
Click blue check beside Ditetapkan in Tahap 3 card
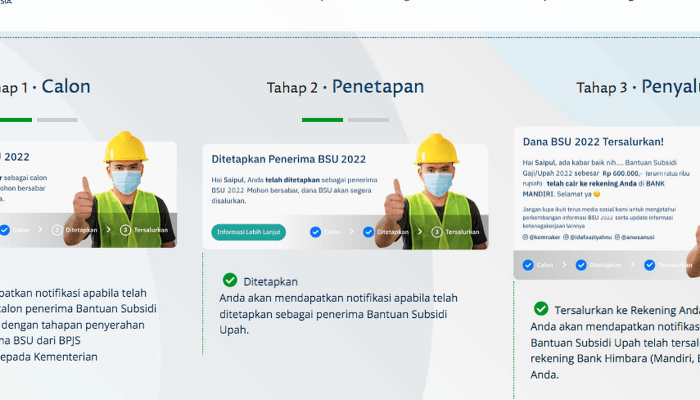click(x=581, y=265)
